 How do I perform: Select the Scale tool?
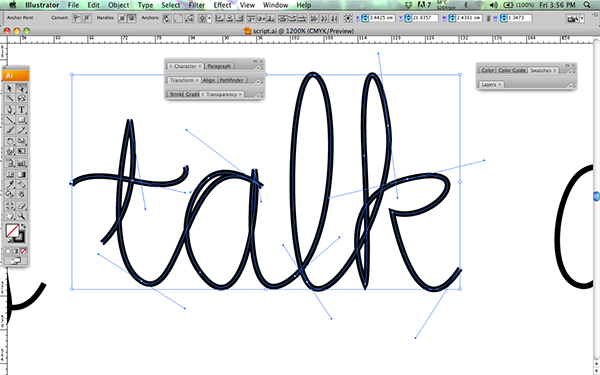(x=22, y=141)
